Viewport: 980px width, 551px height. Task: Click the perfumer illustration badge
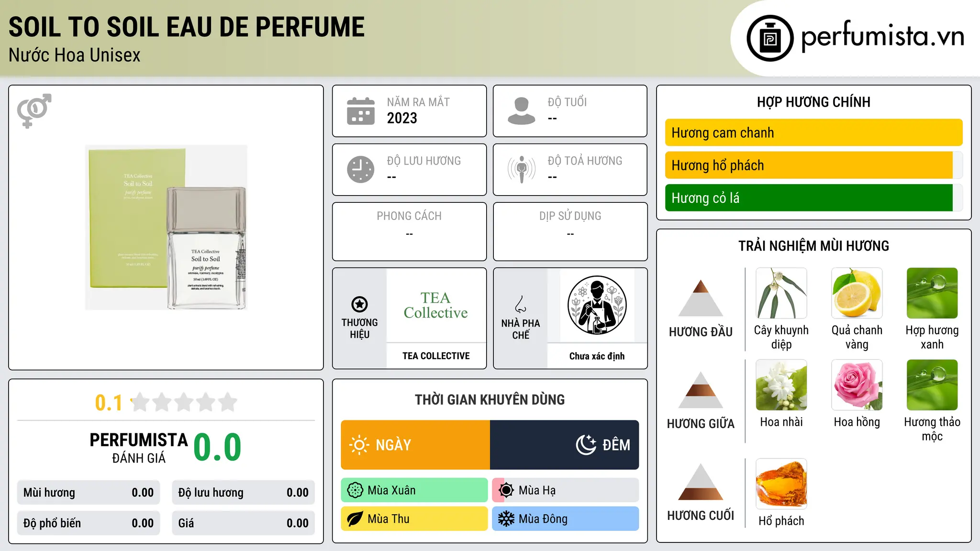(597, 305)
